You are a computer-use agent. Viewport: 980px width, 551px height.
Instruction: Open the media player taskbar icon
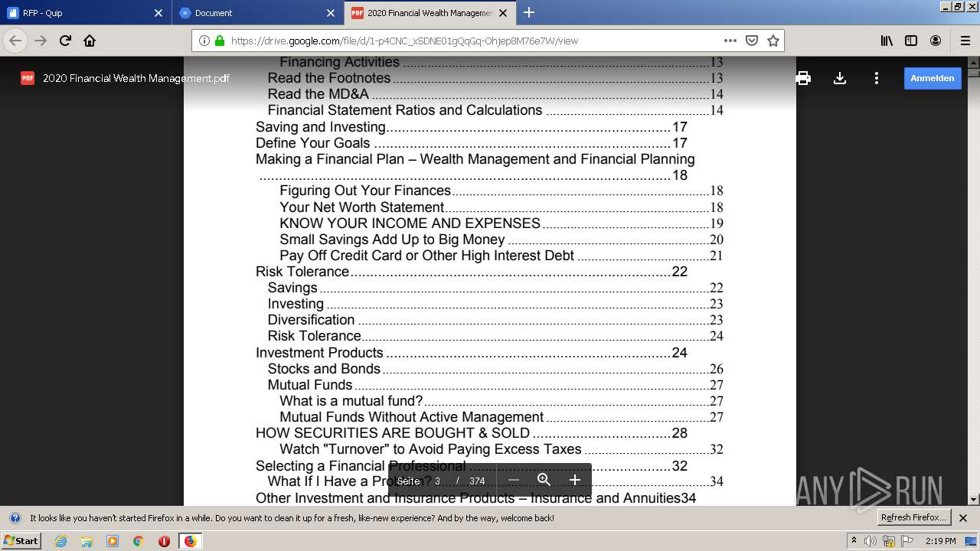[x=113, y=541]
